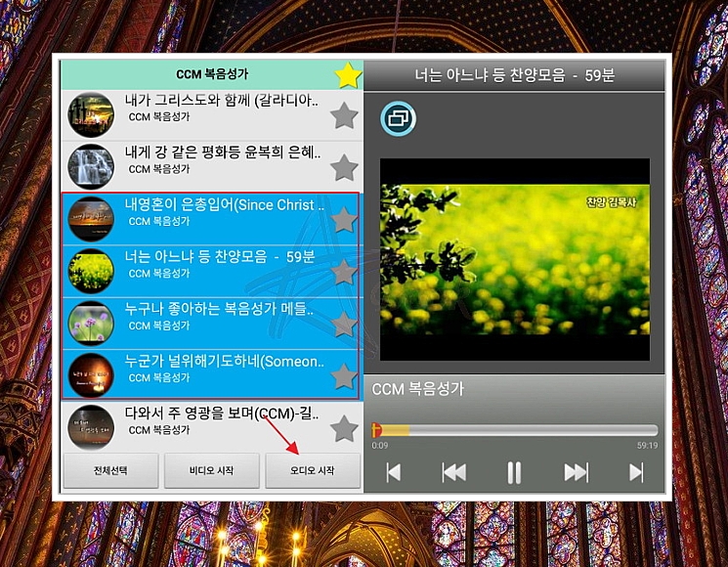Select 너는 아느냐 등 찬양모음 - 59분 list title

220,257
